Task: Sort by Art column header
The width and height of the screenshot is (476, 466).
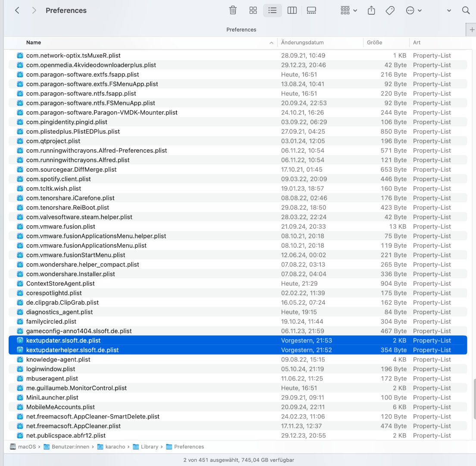Action: 416,43
